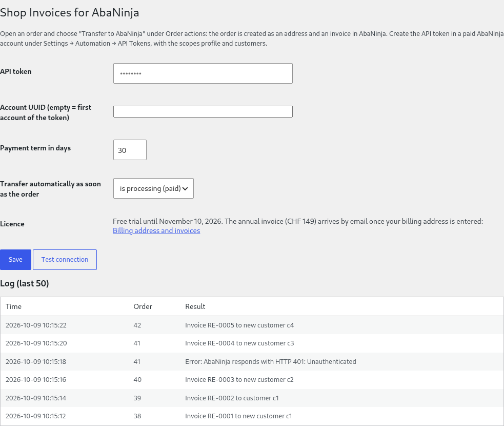Click order number 42 in log
504x426 pixels.
coord(137,325)
